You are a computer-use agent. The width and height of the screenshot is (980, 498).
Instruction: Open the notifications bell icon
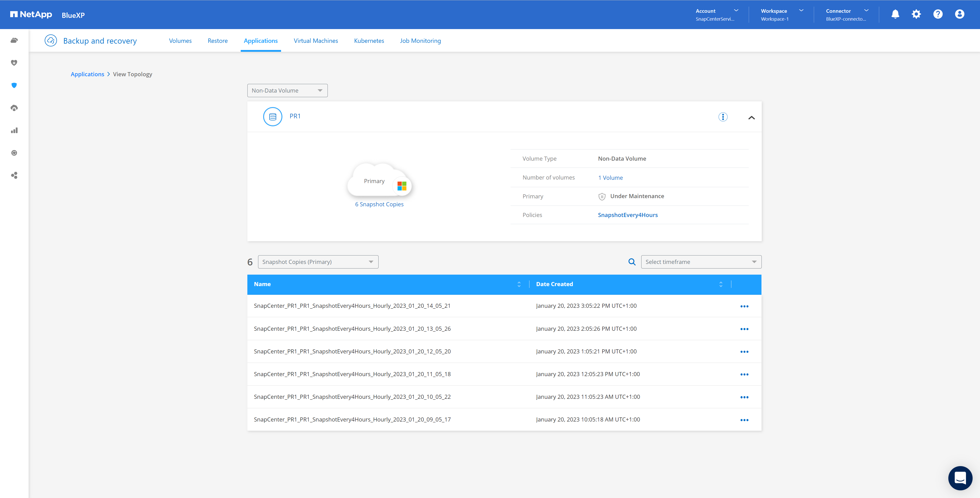(895, 15)
